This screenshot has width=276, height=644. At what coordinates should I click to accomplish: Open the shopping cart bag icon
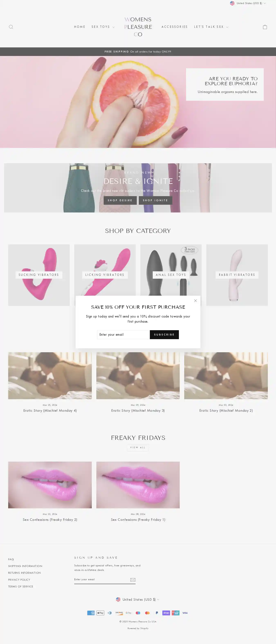pos(265,27)
